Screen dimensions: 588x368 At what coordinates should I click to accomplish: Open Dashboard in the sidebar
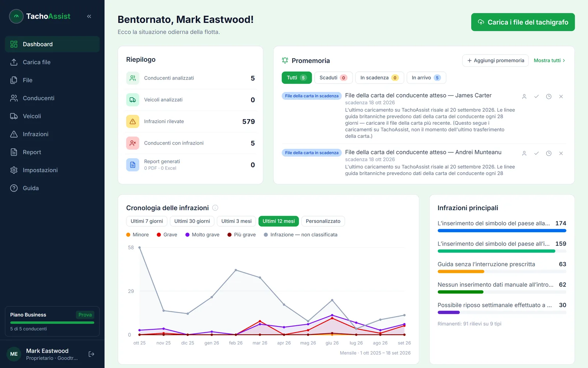point(52,44)
